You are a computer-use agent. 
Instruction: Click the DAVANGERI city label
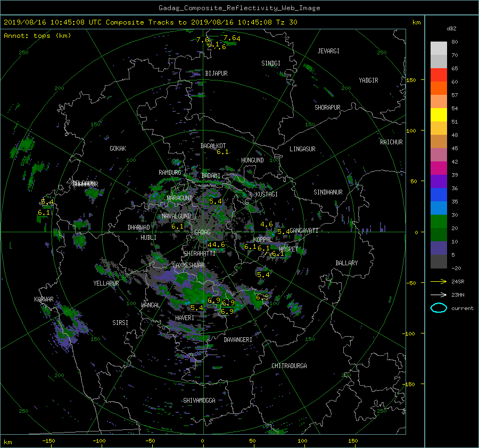(238, 340)
